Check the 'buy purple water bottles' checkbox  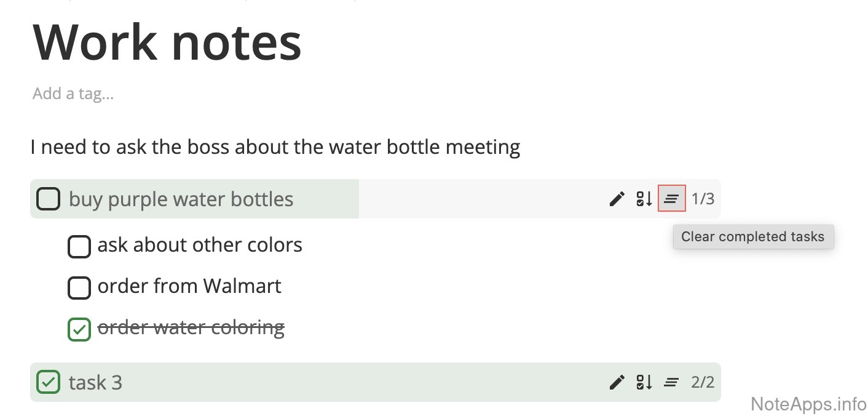[49, 199]
